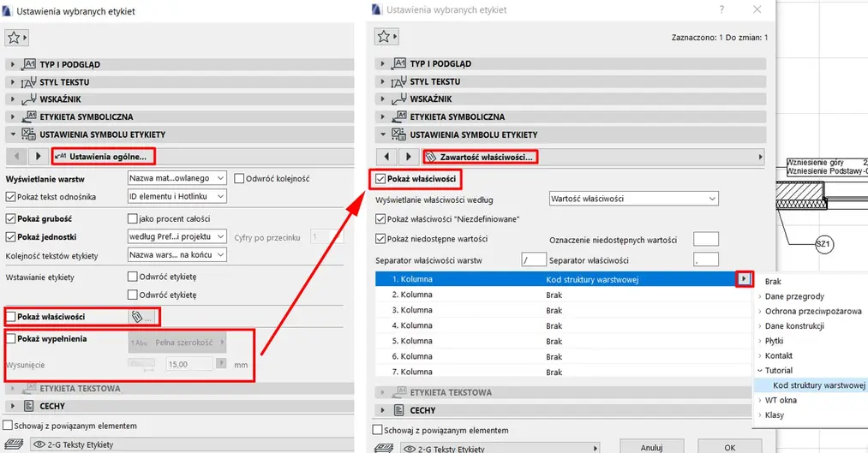The width and height of the screenshot is (868, 453).
Task: Click TYP I PODGLĄD icon in left dialog
Action: click(29, 64)
